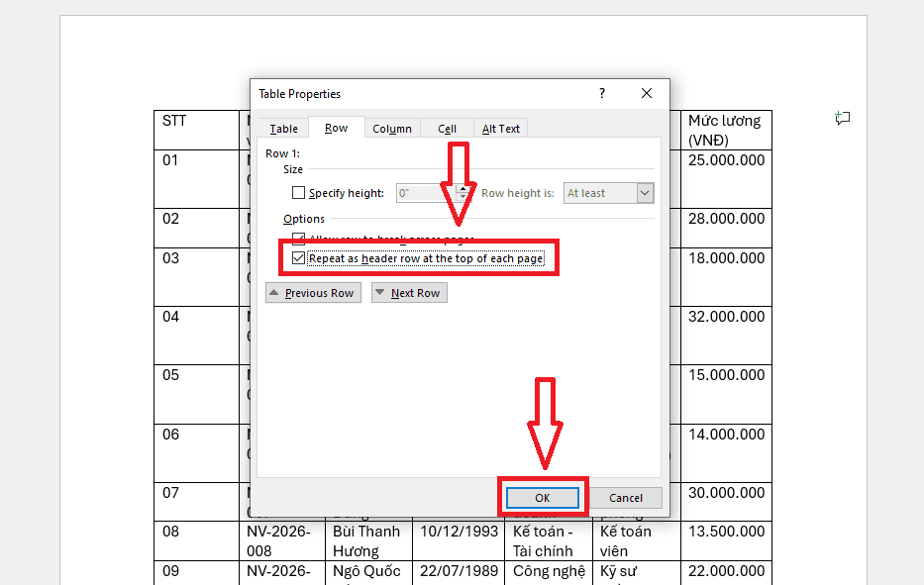Open the Help question mark in dialog
Screen dimensions: 924x585
pyautogui.click(x=602, y=93)
